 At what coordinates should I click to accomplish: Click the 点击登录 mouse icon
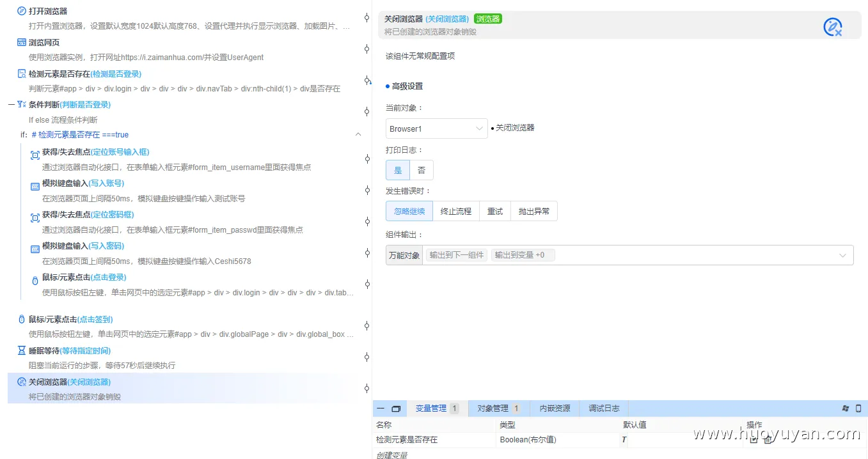pyautogui.click(x=35, y=281)
